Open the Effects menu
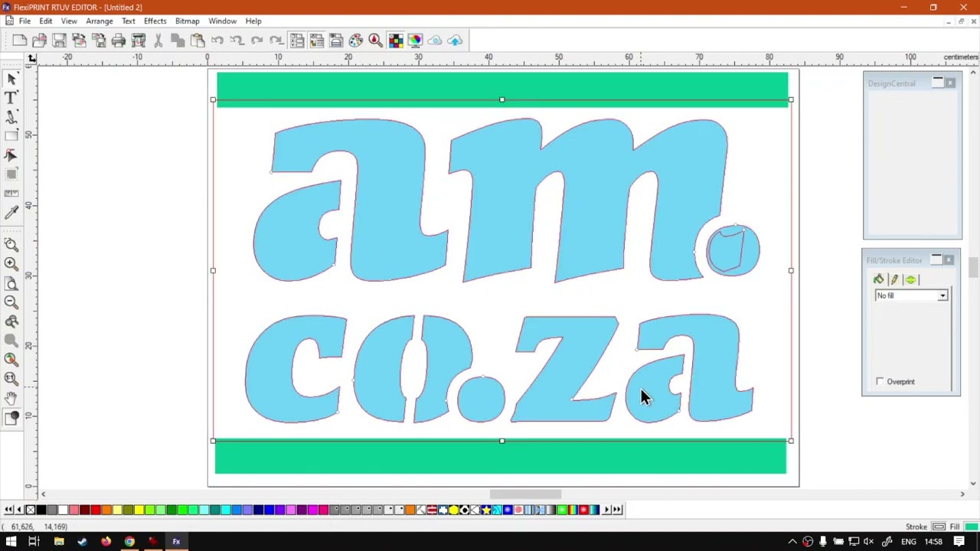Viewport: 980px width, 551px height. coord(155,21)
